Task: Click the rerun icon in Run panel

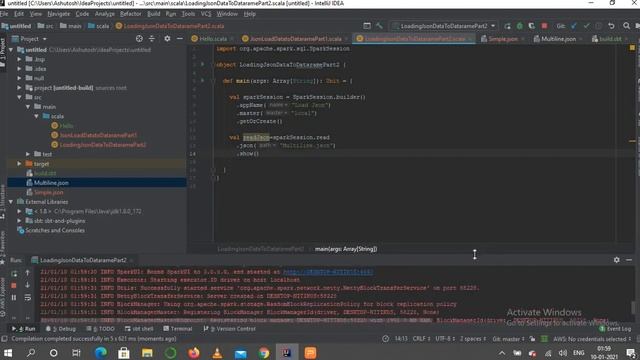Action: [14, 273]
